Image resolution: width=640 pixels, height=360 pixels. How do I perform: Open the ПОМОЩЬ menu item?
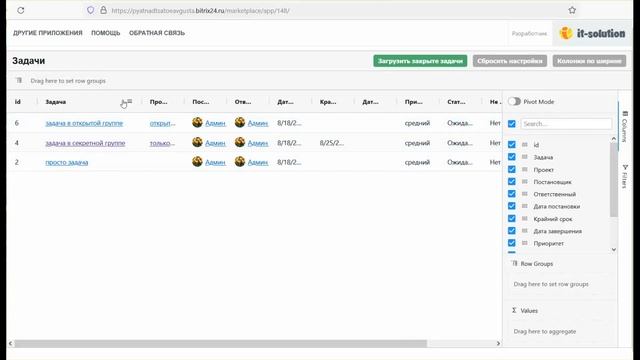(x=106, y=33)
